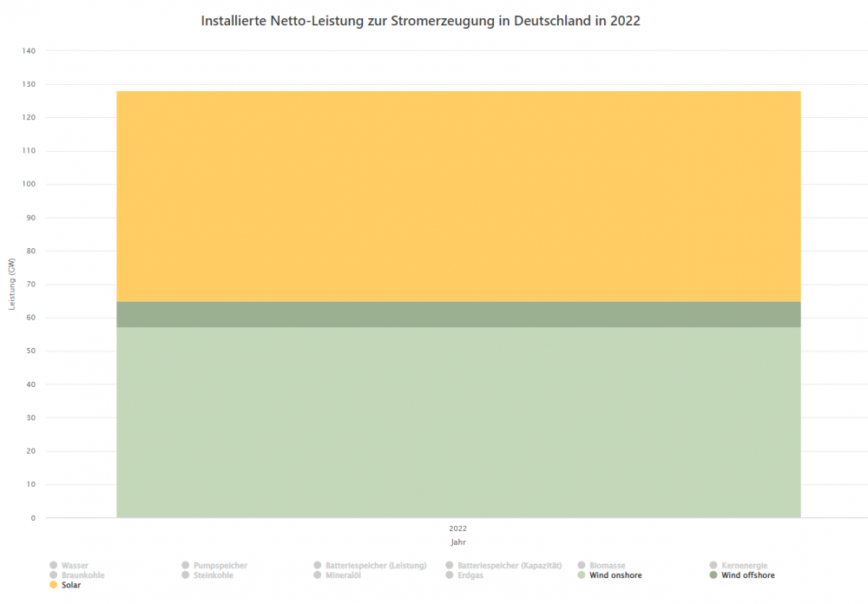Image resolution: width=868 pixels, height=604 pixels.
Task: Enable the Kernenergie legend entry
Action: click(x=739, y=565)
